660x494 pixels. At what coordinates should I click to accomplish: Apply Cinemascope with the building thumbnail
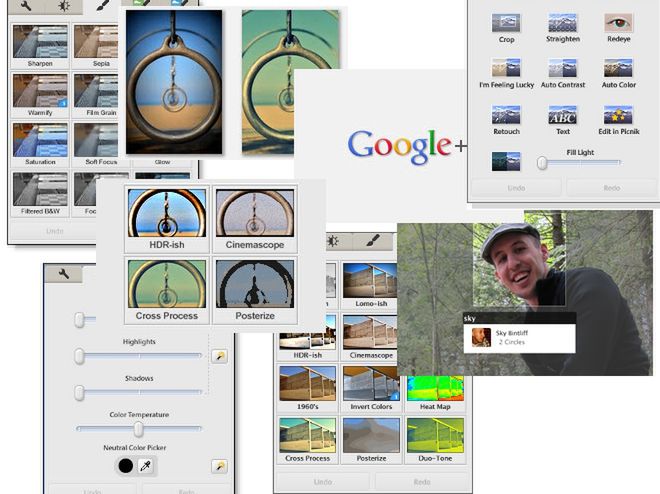click(x=370, y=337)
